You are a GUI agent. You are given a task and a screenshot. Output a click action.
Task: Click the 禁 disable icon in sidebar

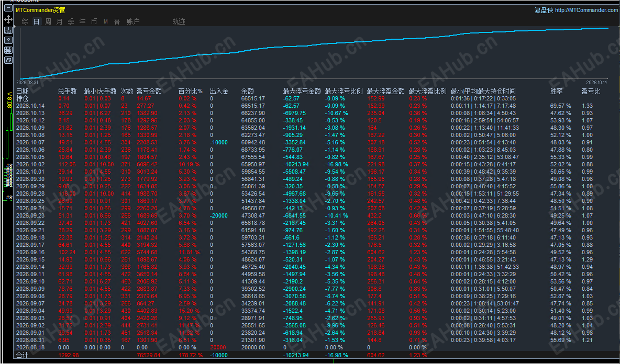coord(8,50)
